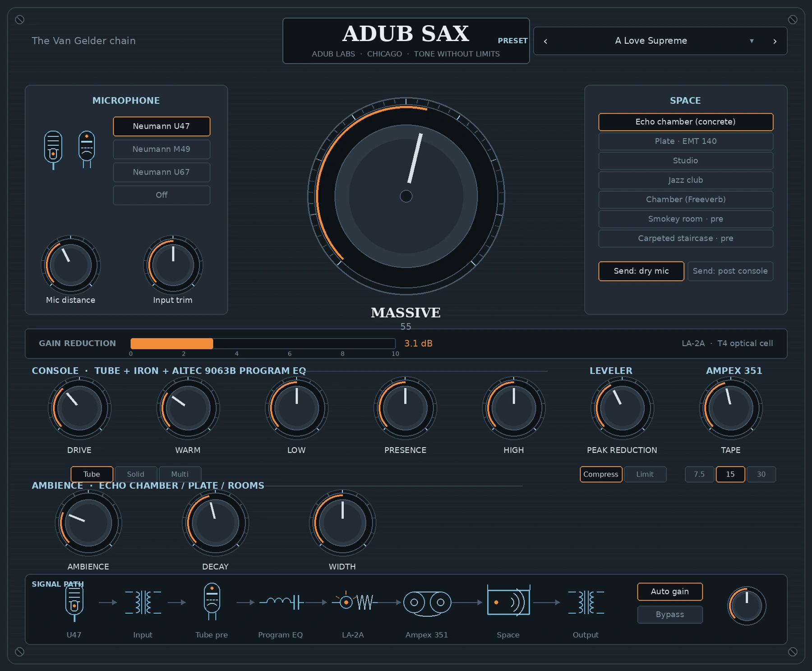Choose Carpeted staircase · pre space
Viewport: 812px width, 671px height.
[x=686, y=238]
